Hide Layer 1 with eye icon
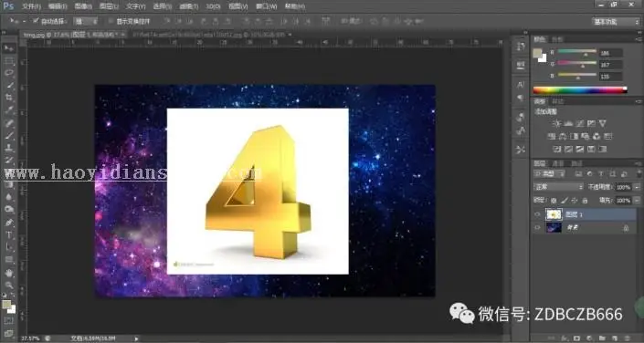The height and width of the screenshot is (343, 644). (538, 214)
